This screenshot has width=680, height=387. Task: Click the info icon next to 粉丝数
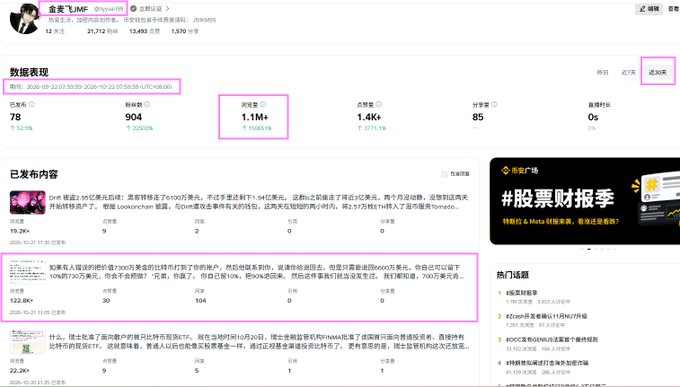pos(147,105)
